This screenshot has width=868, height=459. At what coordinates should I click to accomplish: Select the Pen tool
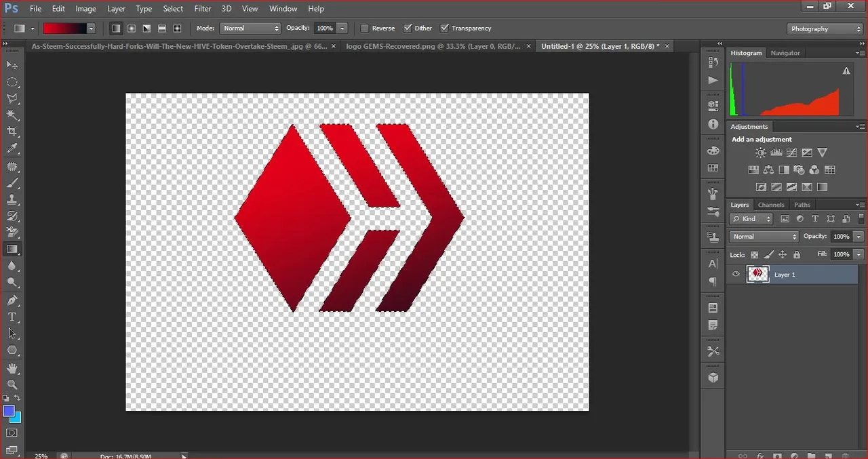click(12, 300)
